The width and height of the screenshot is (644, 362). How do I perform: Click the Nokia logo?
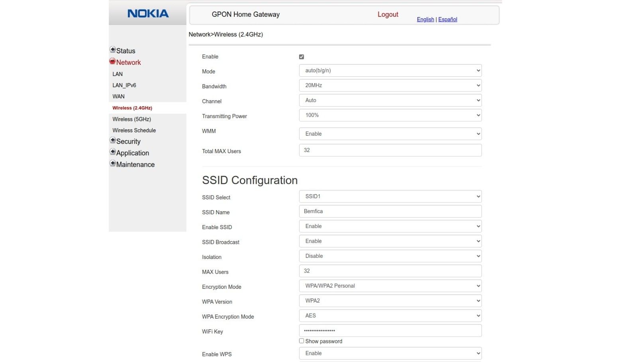(x=147, y=13)
